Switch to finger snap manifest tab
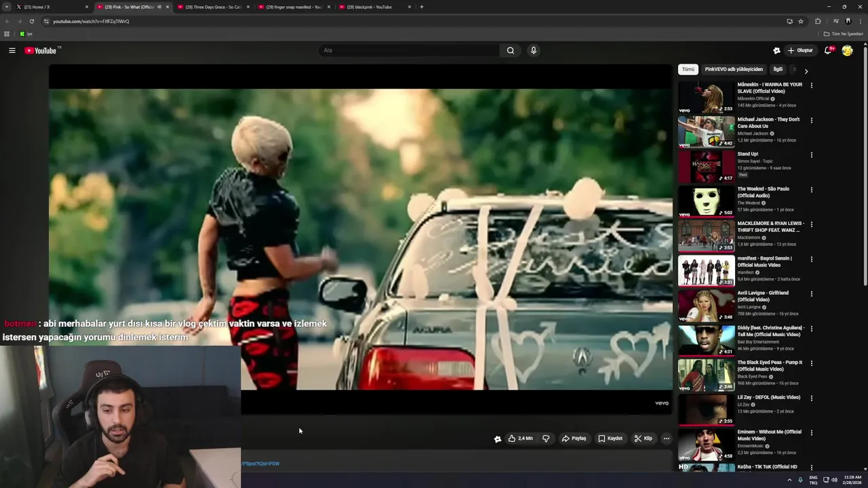868x488 pixels. [293, 7]
